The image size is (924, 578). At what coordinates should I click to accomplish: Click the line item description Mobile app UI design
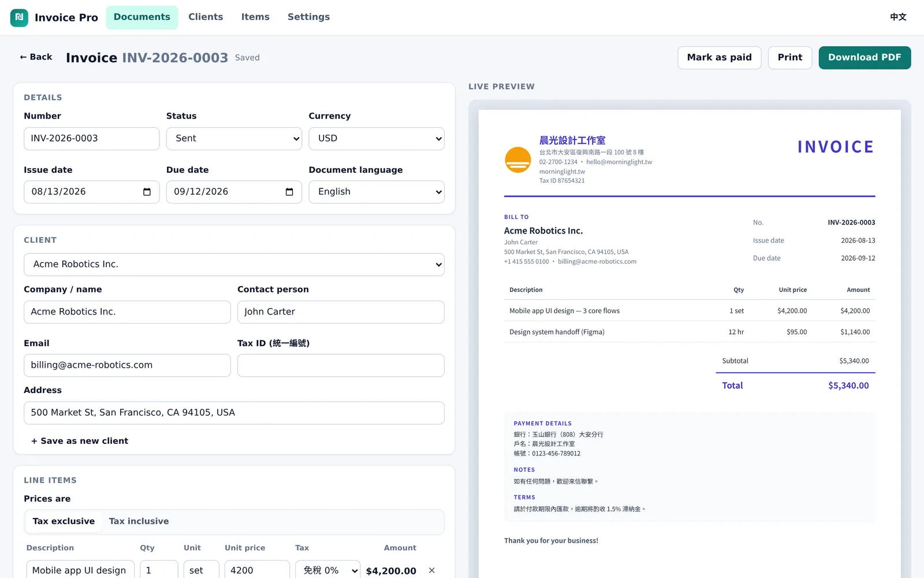(x=80, y=570)
